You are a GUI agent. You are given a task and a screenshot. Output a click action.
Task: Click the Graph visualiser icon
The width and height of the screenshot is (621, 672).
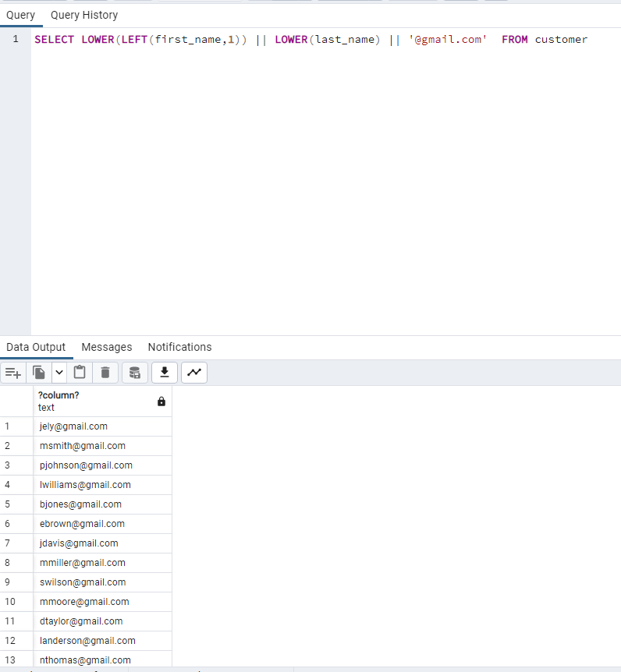click(194, 373)
